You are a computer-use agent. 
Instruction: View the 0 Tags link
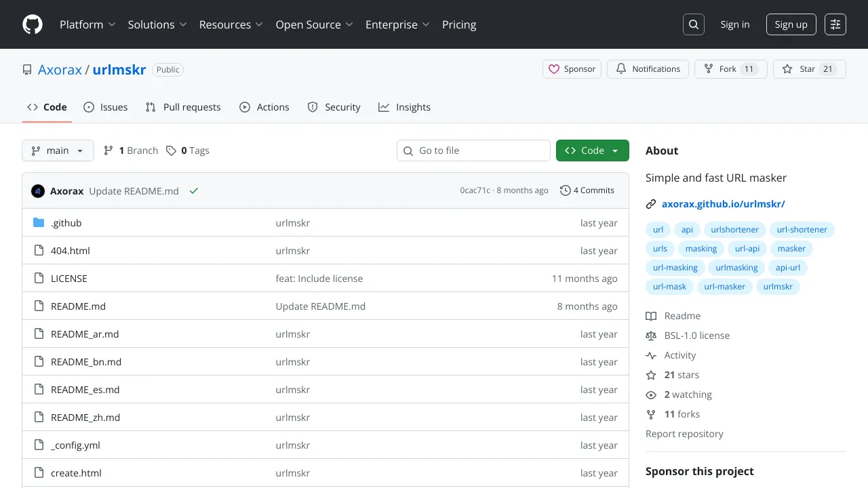(188, 150)
